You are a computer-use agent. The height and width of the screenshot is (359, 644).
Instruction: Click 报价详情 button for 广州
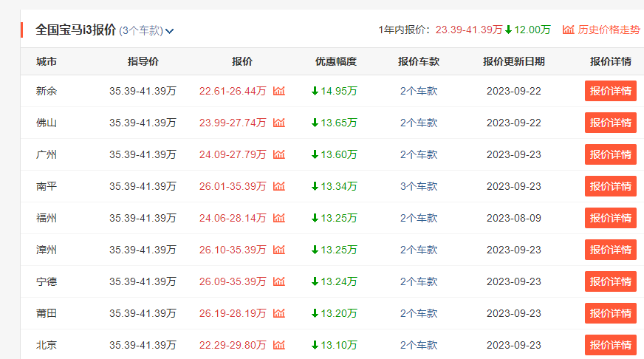point(611,154)
